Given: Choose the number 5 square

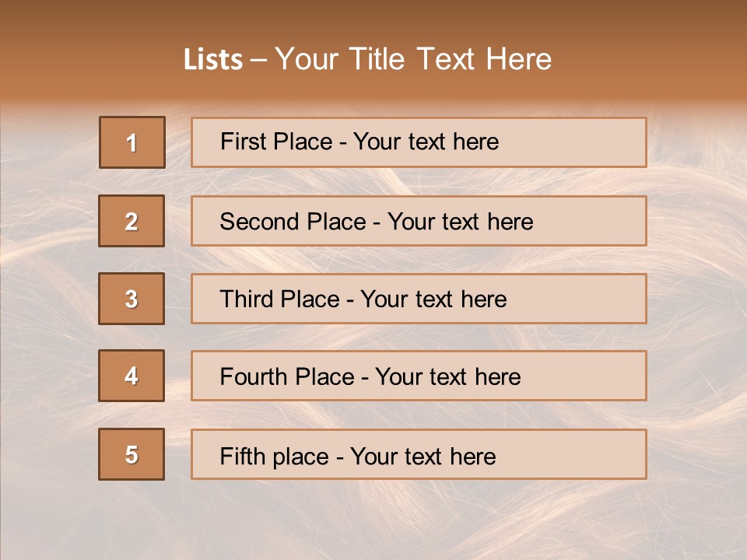Looking at the screenshot, I should tap(132, 454).
